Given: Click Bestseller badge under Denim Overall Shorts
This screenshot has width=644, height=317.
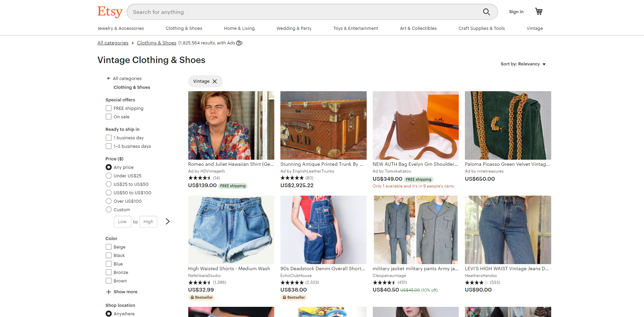Looking at the screenshot, I should (x=294, y=297).
